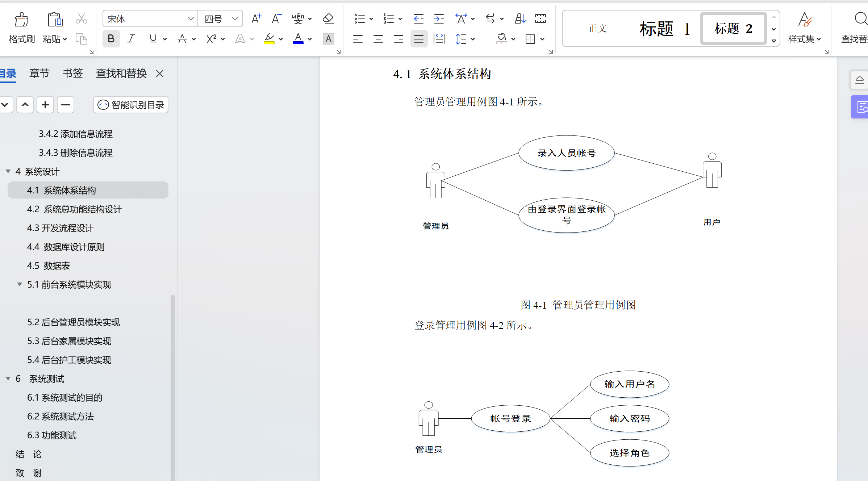Image resolution: width=868 pixels, height=481 pixels.
Task: Toggle Bold formatting
Action: coord(111,38)
